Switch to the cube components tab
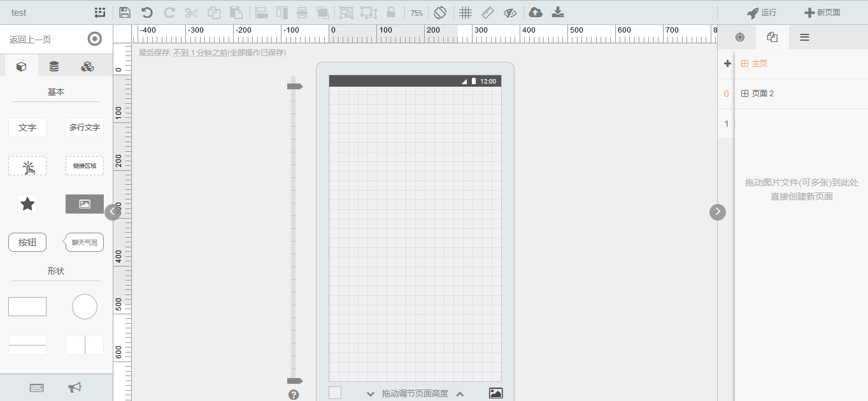868x401 pixels. (x=22, y=66)
